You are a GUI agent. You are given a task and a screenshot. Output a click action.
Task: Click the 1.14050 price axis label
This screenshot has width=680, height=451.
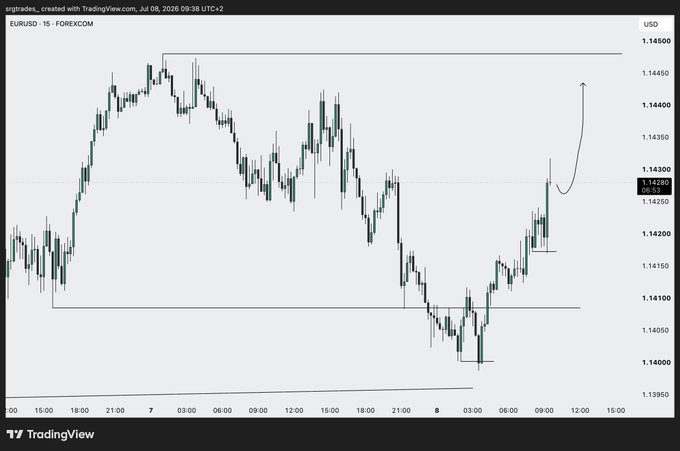656,330
